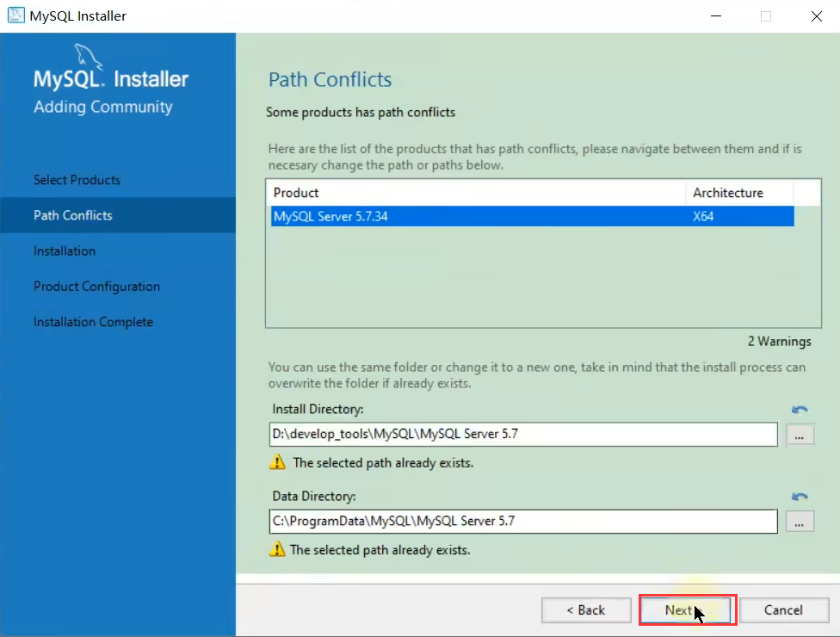
Task: Click the Install Directory warning icon
Action: [x=277, y=462]
